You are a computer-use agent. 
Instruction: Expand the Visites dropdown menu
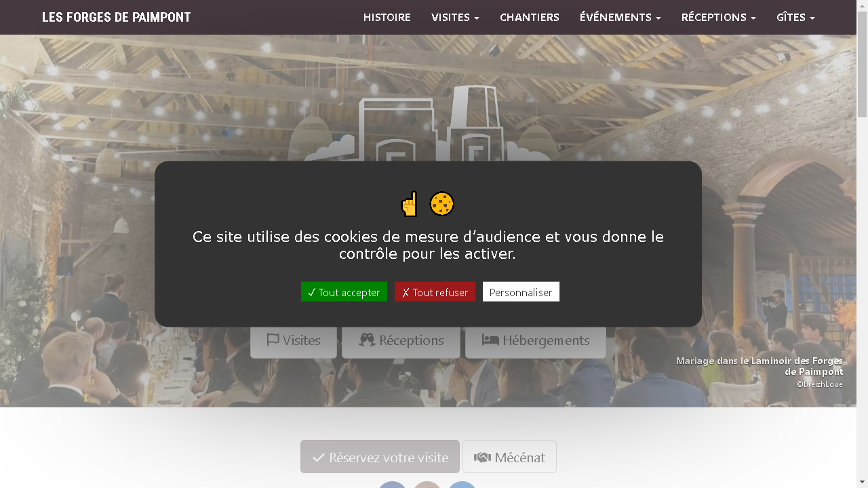[x=455, y=17]
